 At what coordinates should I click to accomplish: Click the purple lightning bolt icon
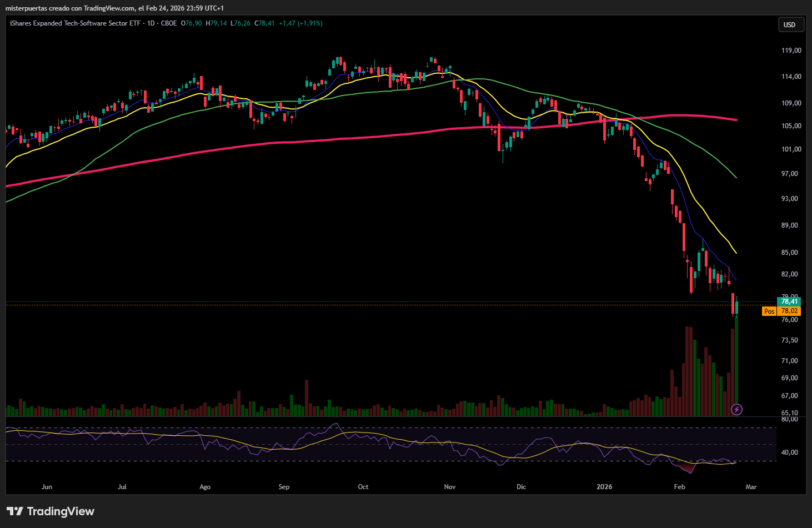(x=736, y=410)
